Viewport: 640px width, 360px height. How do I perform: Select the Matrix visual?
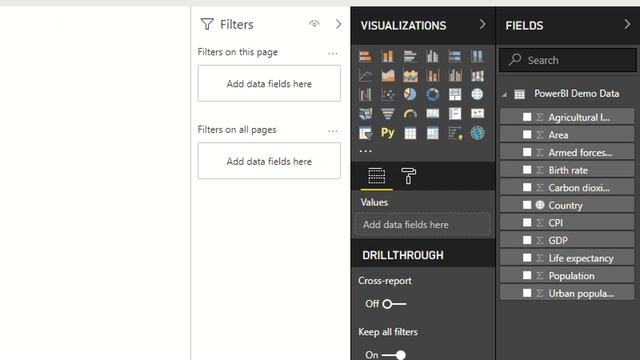(x=432, y=133)
